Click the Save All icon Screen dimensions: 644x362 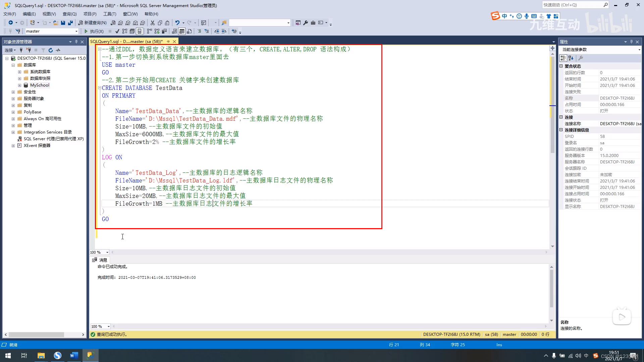coord(70,22)
